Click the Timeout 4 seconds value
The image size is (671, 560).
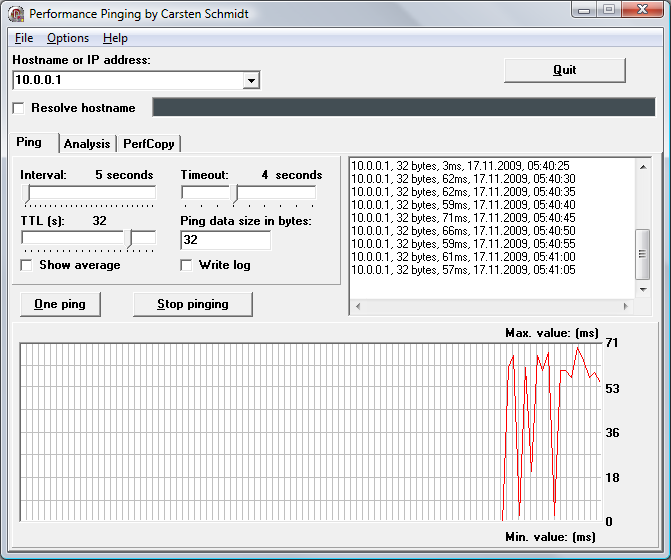292,175
